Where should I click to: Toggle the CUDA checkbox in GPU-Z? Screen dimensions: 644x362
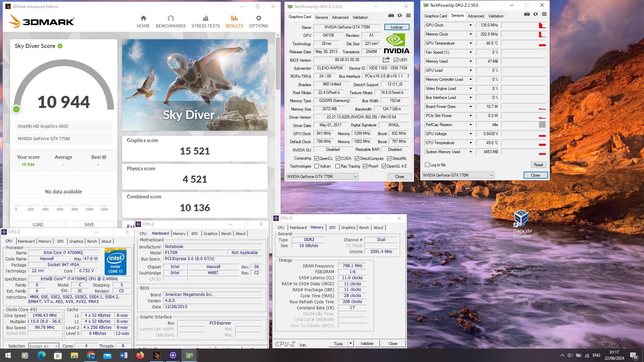338,159
